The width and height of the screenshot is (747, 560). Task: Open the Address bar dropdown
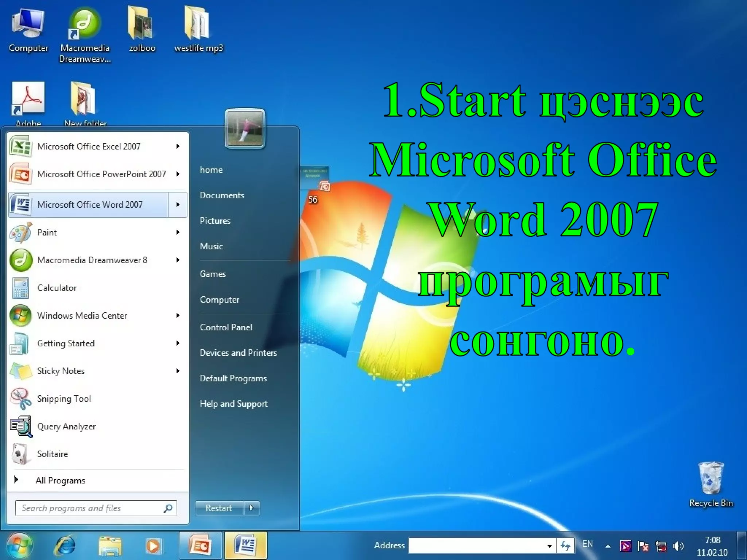click(549, 546)
